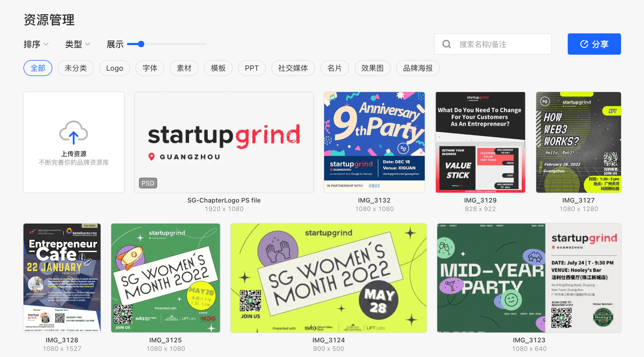
Task: Open the IMG_3132 Anniversary Party image
Action: pyautogui.click(x=374, y=142)
